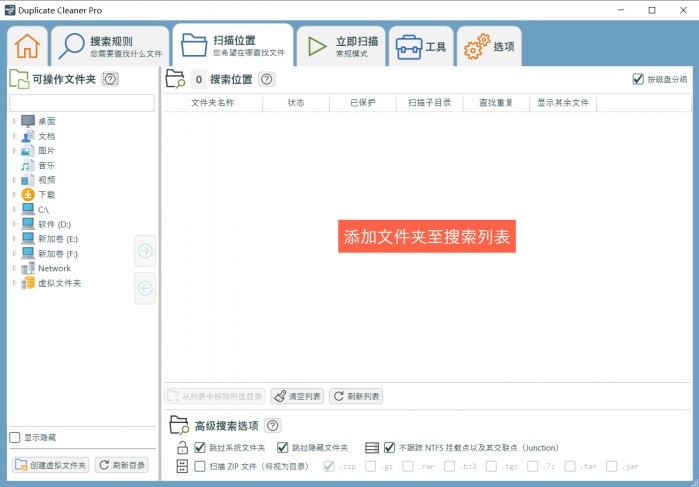699x487 pixels.
Task: Click the Home house icon tab
Action: [27, 46]
